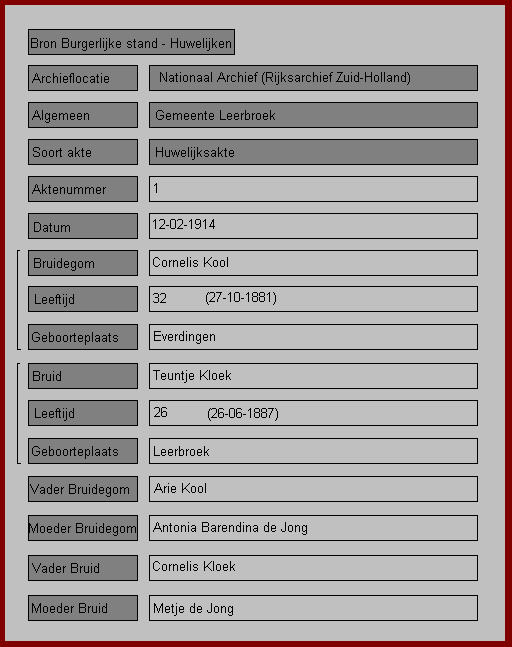Click Antonia Barendina de Jong field
Viewport: 512px width, 647px height.
(313, 528)
